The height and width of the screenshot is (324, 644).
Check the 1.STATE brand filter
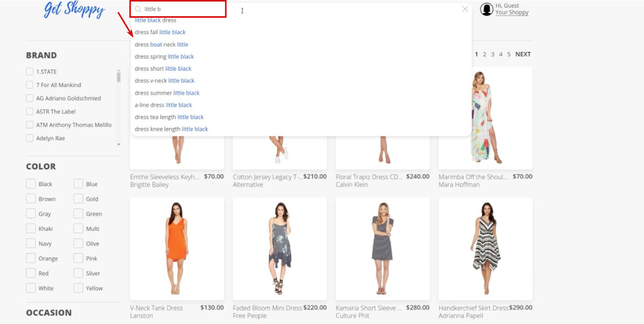30,71
